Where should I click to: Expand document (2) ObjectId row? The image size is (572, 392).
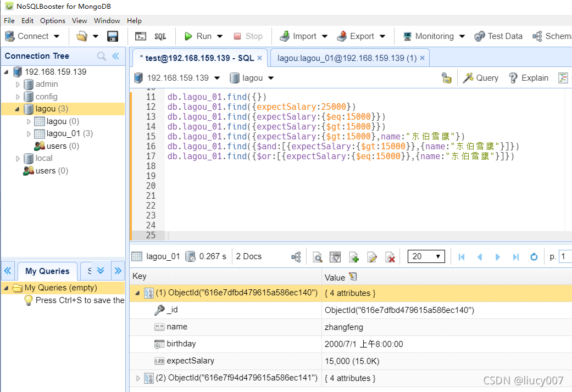click(x=138, y=378)
